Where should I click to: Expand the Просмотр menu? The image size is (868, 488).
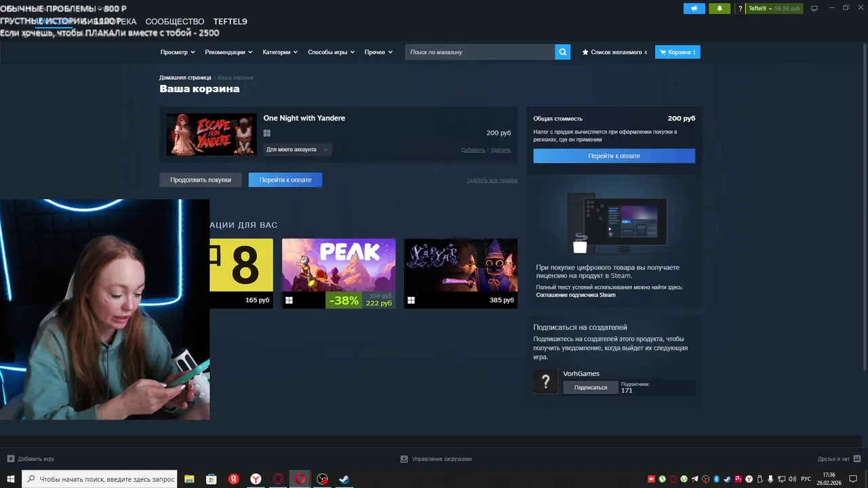[x=178, y=52]
